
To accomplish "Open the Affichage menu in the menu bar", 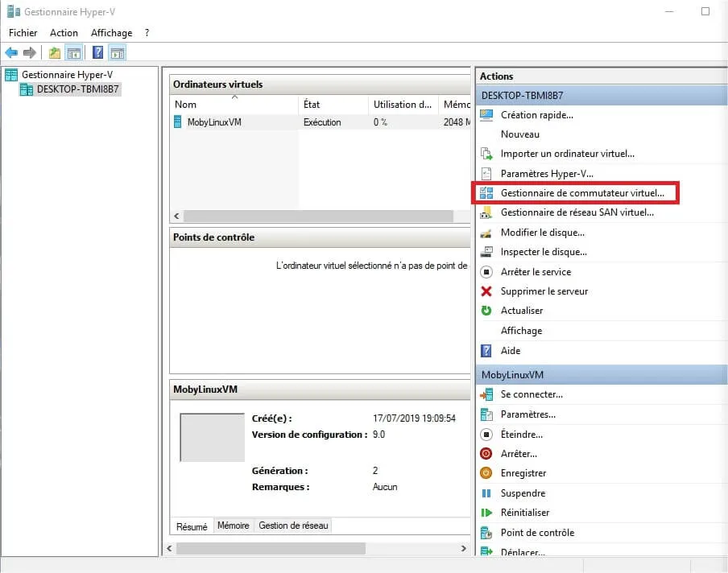I will coord(111,33).
